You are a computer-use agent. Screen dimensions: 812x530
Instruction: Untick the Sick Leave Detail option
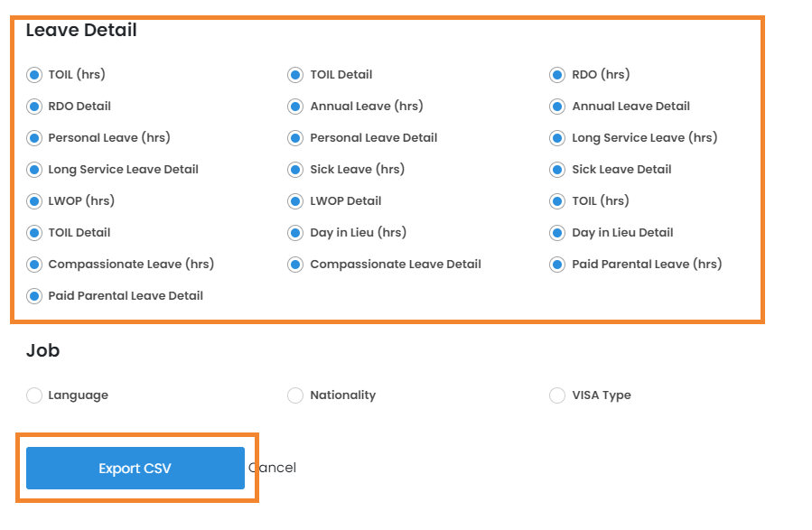click(x=557, y=170)
